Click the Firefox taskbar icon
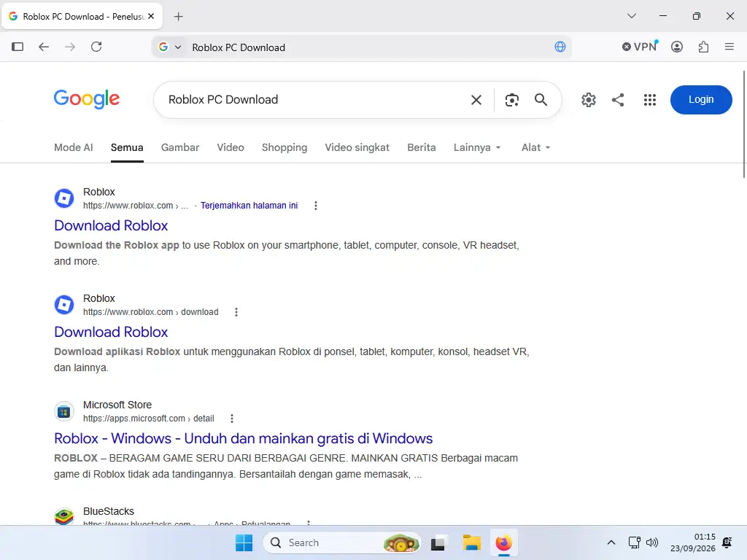 503,542
